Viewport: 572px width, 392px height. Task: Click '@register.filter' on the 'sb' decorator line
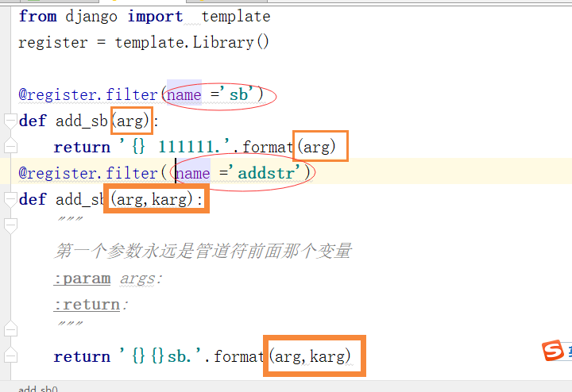click(x=88, y=94)
